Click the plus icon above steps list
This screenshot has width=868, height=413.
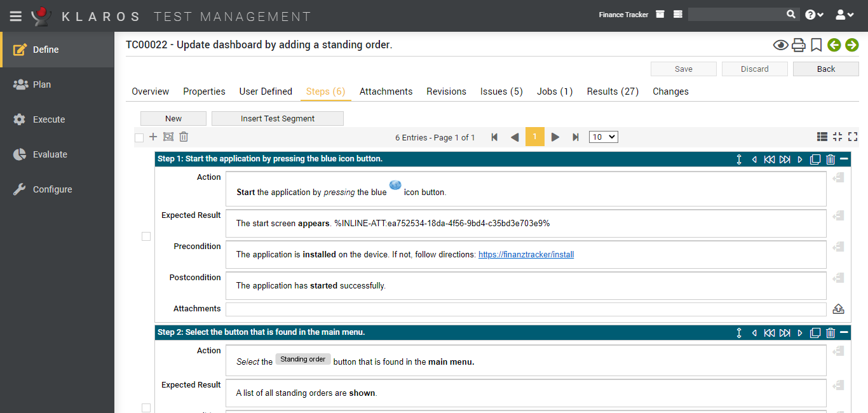click(x=153, y=137)
